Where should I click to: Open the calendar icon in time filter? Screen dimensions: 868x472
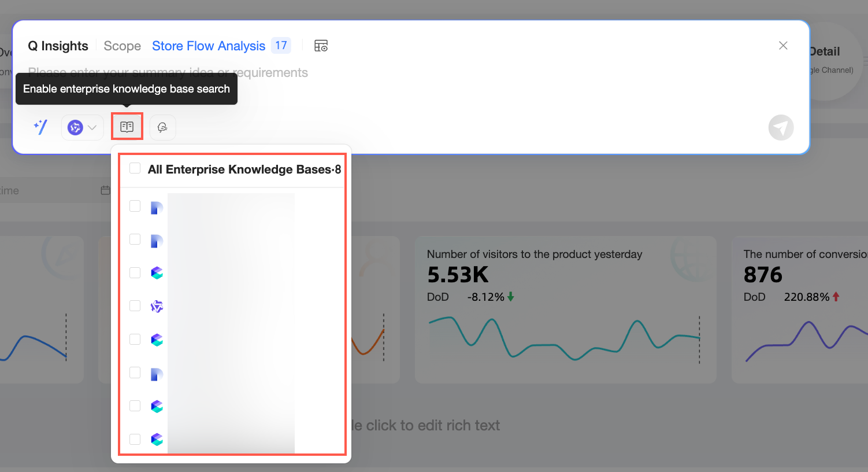pos(105,190)
